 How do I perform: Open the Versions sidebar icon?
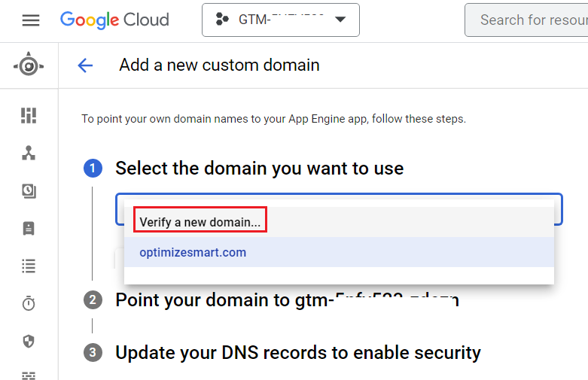pyautogui.click(x=29, y=191)
